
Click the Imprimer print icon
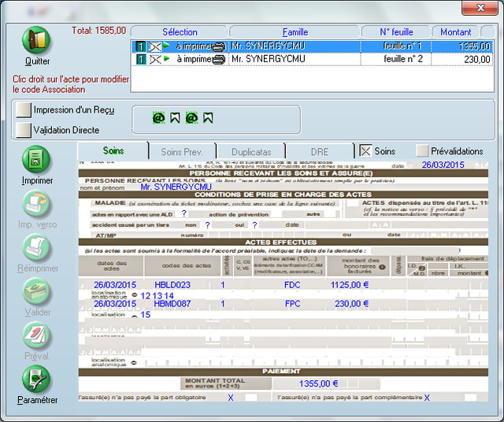tap(37, 160)
